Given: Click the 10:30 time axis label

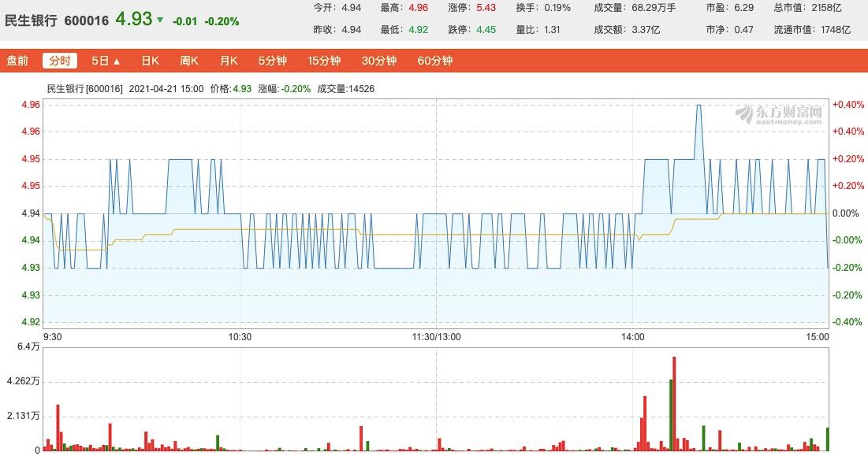Looking at the screenshot, I should pyautogui.click(x=240, y=336).
